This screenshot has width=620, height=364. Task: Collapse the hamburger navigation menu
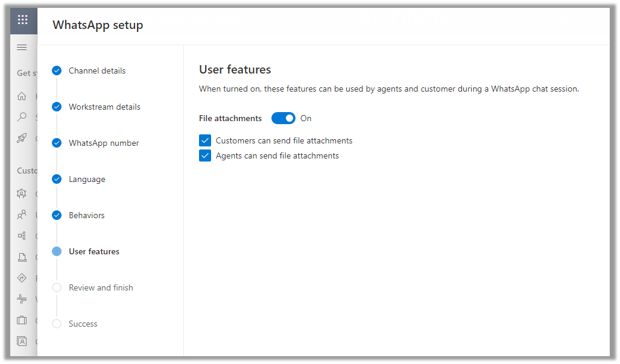[22, 48]
